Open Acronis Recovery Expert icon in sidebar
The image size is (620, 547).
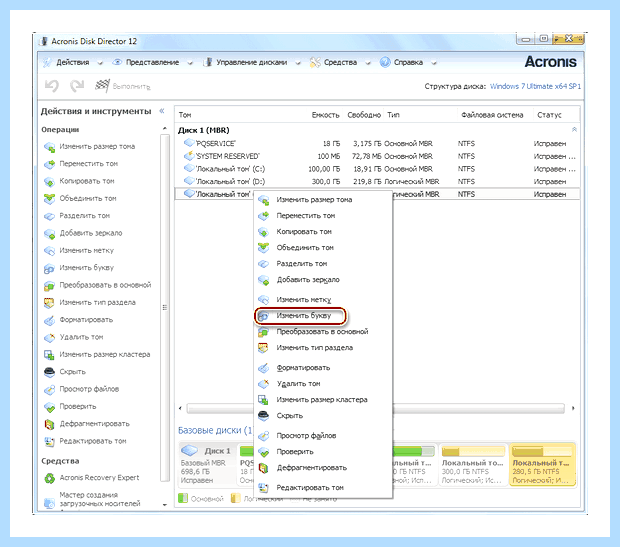click(x=49, y=478)
